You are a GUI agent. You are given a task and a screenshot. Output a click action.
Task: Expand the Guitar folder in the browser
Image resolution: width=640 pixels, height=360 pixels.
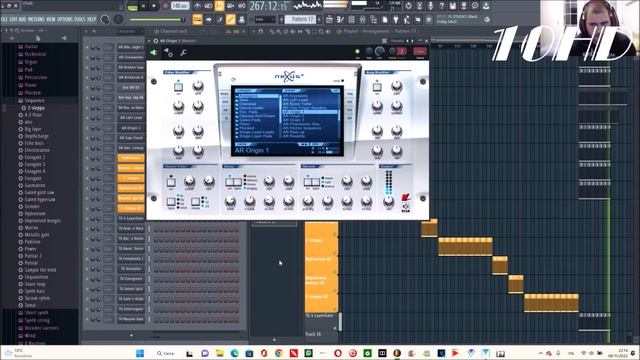[31, 47]
